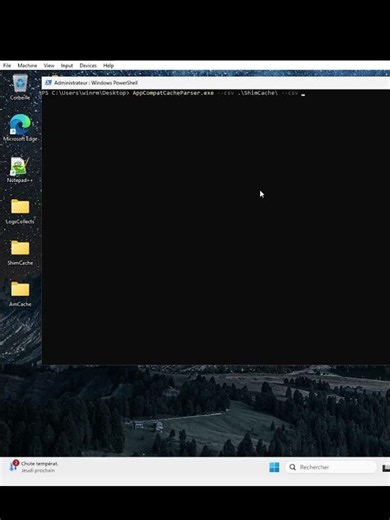The image size is (390, 520).
Task: Open the Windows Start button
Action: coord(274,467)
